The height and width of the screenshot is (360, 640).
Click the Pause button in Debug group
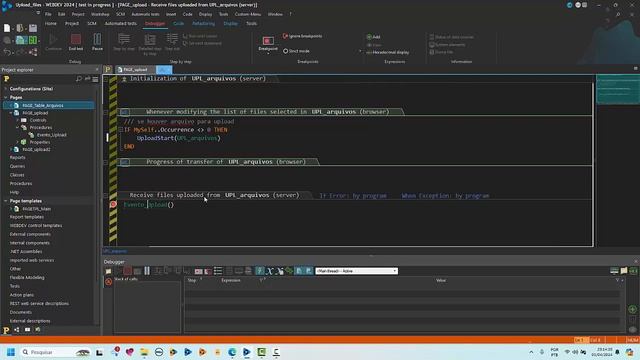click(x=97, y=42)
